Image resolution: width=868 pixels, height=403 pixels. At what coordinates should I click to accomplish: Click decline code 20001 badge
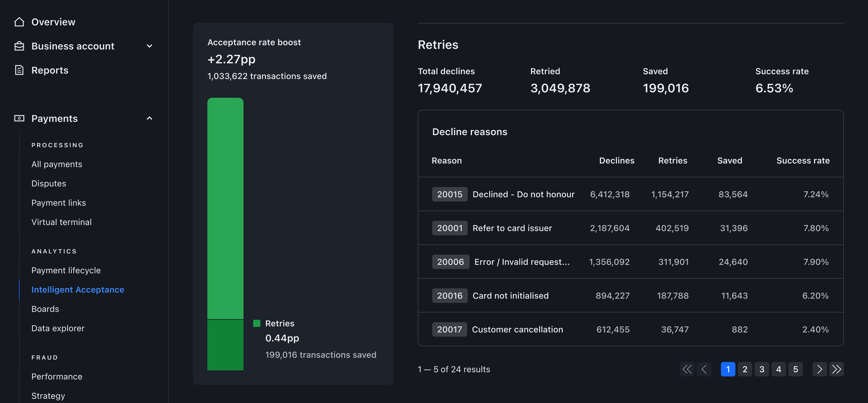point(449,228)
